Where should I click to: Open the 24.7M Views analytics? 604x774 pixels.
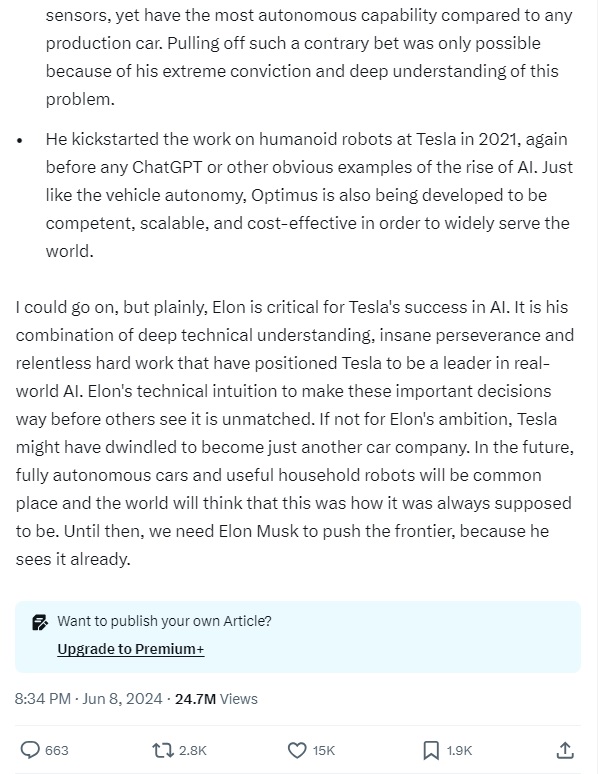(x=216, y=699)
